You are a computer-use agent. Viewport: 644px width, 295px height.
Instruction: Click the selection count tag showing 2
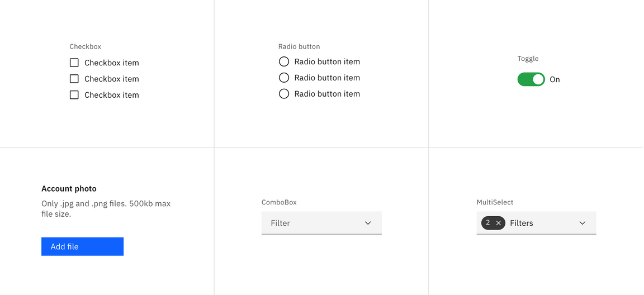click(488, 223)
